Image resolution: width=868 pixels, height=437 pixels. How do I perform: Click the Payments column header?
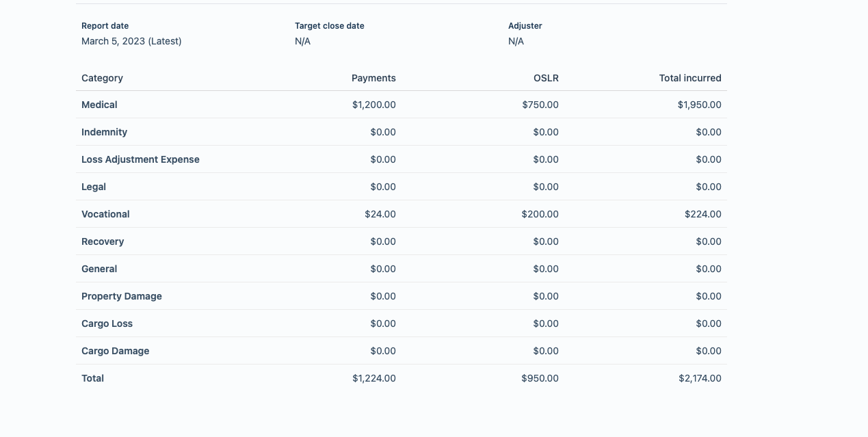373,78
